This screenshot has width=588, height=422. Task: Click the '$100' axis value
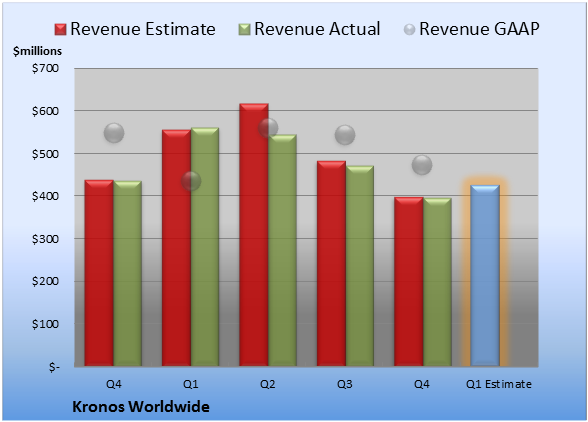(45, 324)
